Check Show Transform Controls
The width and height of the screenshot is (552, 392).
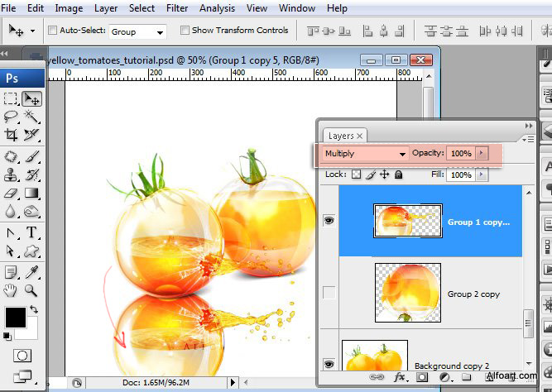click(x=184, y=31)
